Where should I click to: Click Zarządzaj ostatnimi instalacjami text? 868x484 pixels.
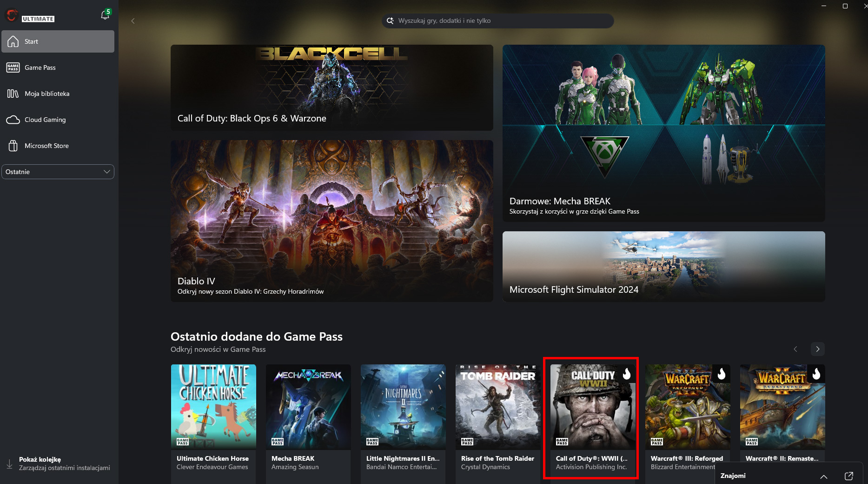(65, 468)
